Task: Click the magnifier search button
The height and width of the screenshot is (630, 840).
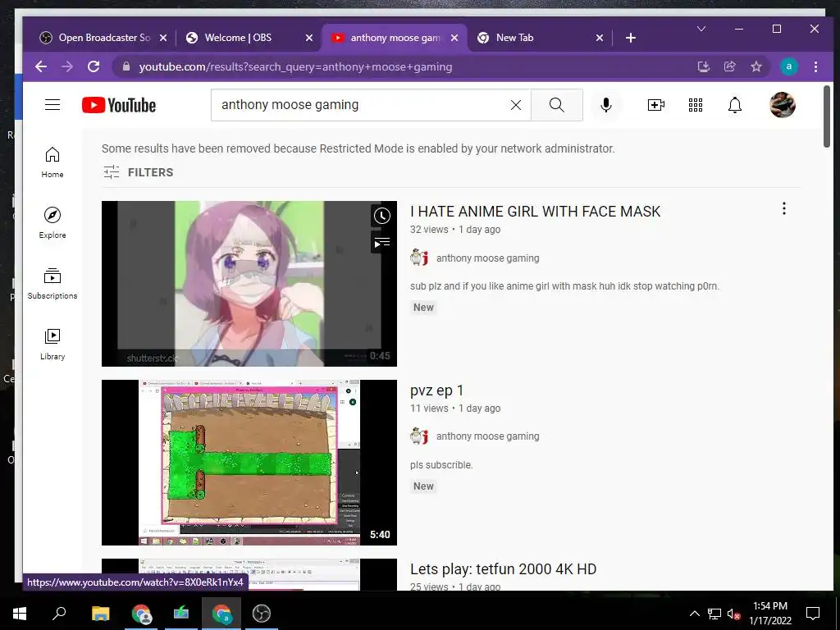Action: [557, 105]
